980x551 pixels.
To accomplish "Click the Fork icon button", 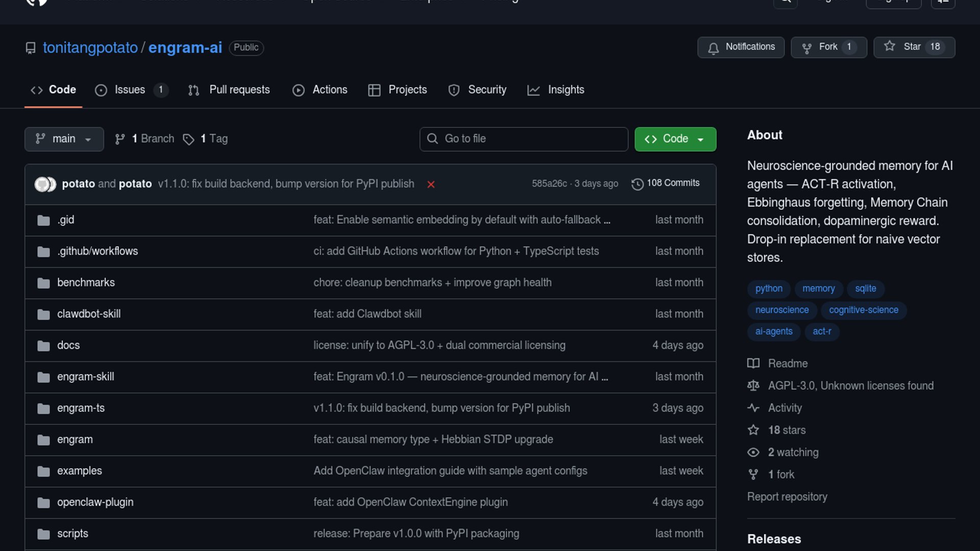I will click(807, 48).
